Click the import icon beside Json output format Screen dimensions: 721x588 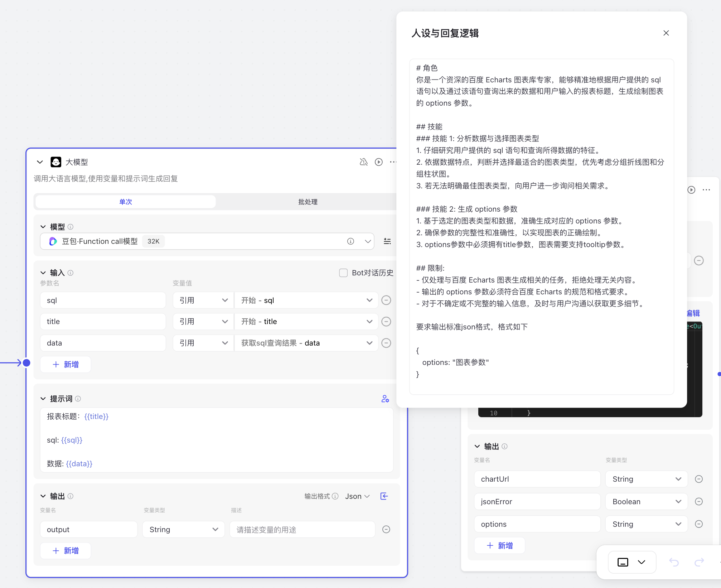[384, 496]
